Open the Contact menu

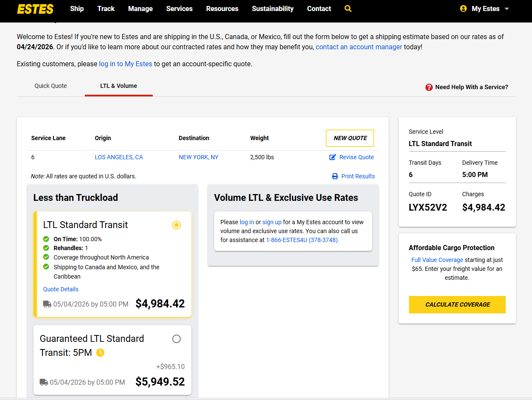click(x=319, y=8)
